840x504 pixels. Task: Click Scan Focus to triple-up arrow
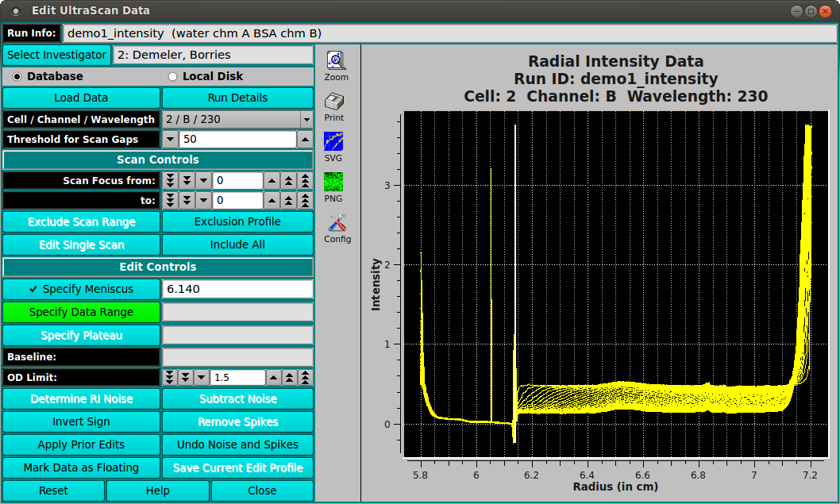305,200
